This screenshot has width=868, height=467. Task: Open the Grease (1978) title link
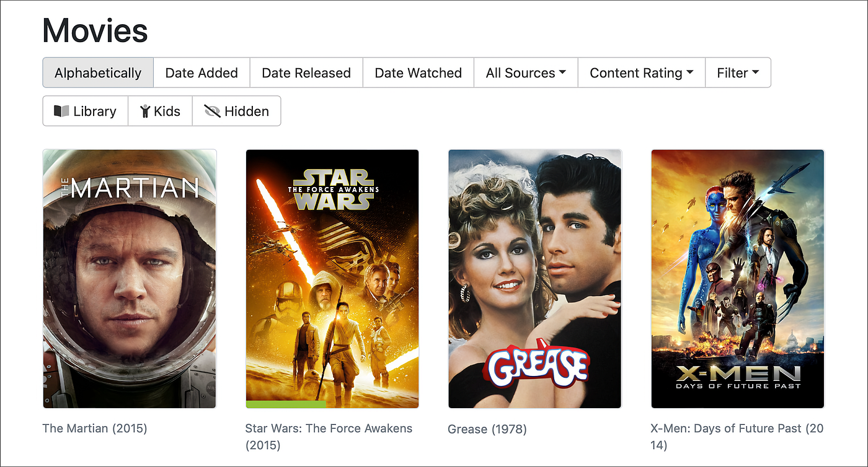[x=487, y=429]
